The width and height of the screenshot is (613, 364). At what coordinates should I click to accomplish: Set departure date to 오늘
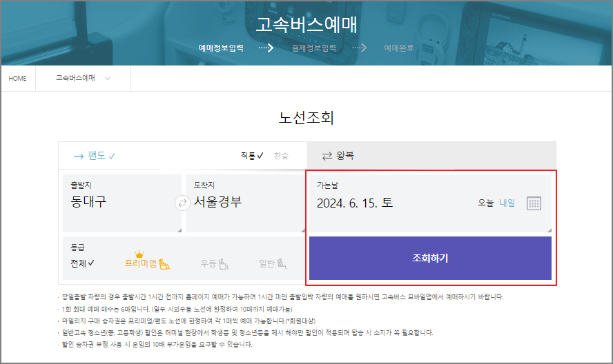[x=485, y=203]
